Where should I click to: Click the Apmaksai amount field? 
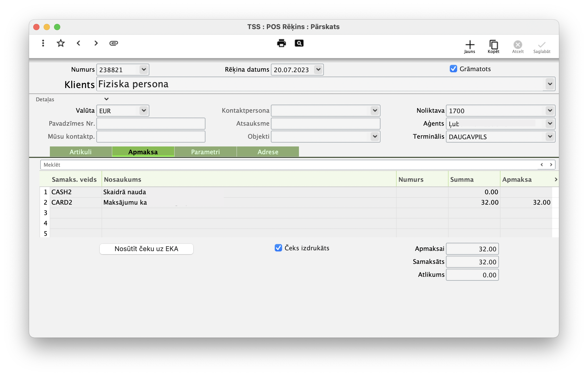click(x=472, y=249)
